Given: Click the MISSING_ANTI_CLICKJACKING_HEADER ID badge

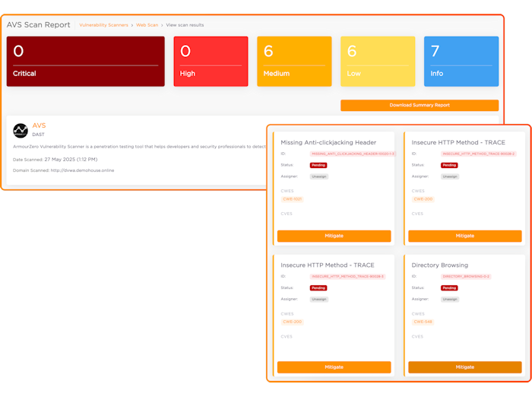Looking at the screenshot, I should [353, 154].
